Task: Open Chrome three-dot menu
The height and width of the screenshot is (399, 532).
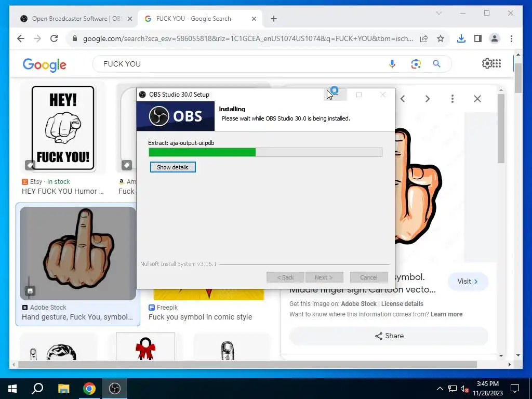Action: [511, 38]
